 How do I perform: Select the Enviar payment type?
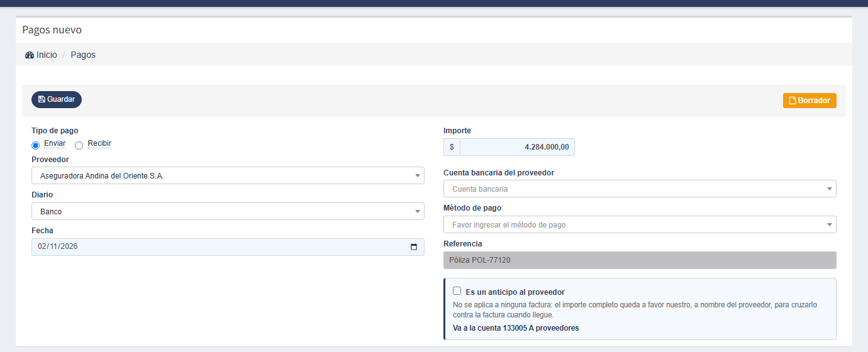36,145
